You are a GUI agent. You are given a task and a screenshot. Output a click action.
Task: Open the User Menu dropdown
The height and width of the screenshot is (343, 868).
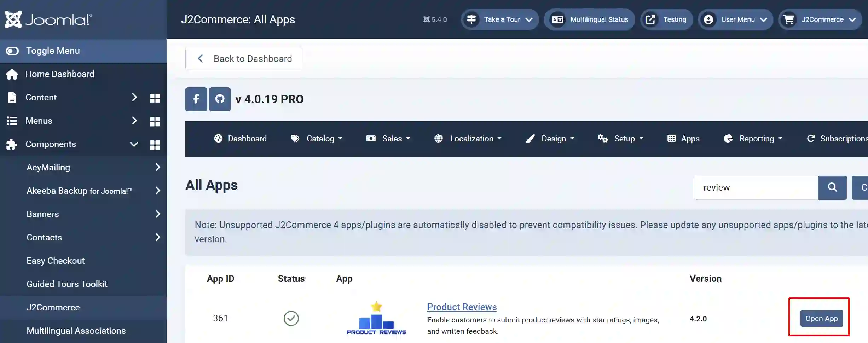coord(736,19)
